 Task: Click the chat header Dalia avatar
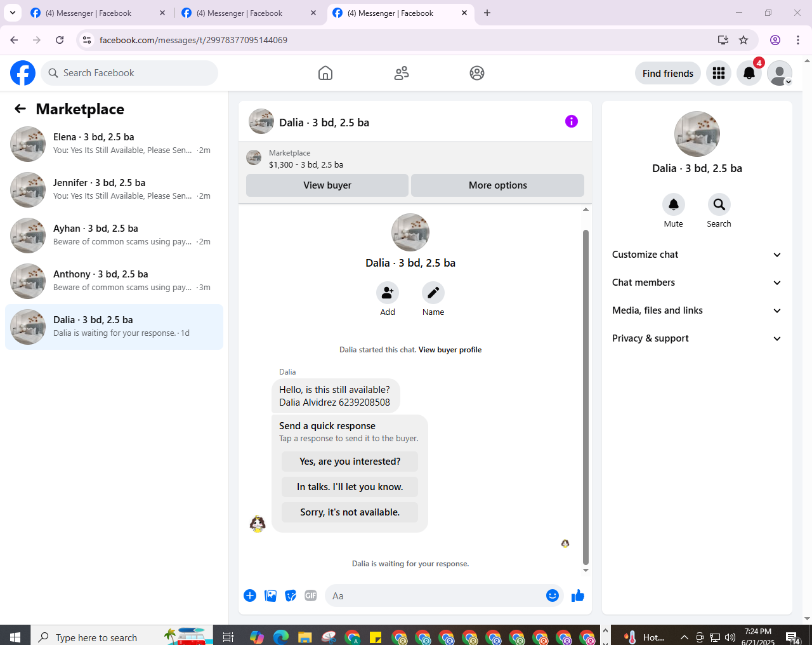click(261, 121)
